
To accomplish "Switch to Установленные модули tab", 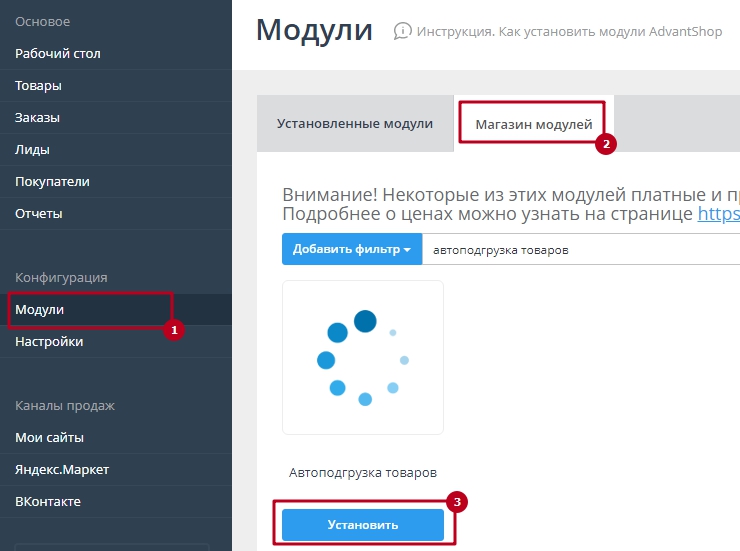I will [x=355, y=124].
